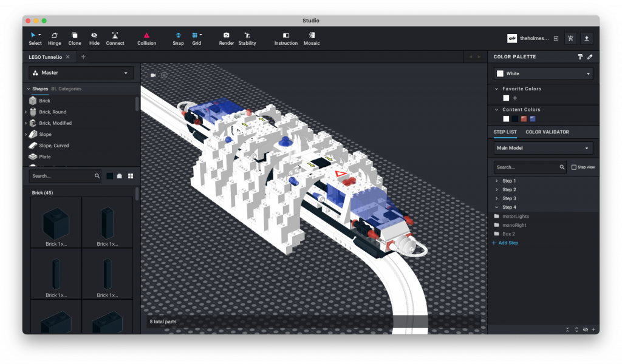Pick a color with the eyedropper icon

pos(589,56)
